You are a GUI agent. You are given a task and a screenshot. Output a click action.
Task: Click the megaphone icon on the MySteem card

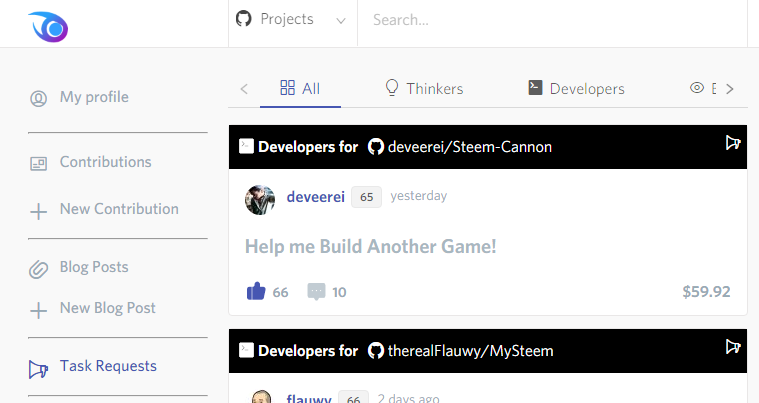click(733, 347)
